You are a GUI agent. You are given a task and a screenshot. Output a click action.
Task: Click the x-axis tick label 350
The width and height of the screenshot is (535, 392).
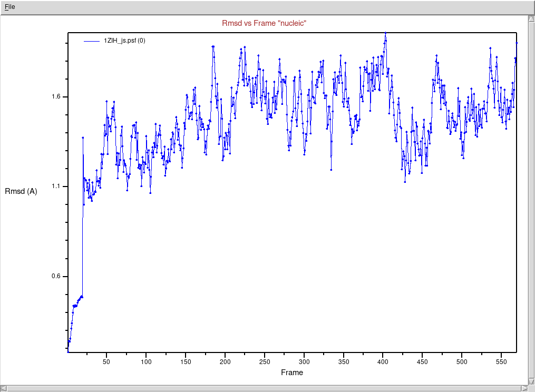click(344, 361)
